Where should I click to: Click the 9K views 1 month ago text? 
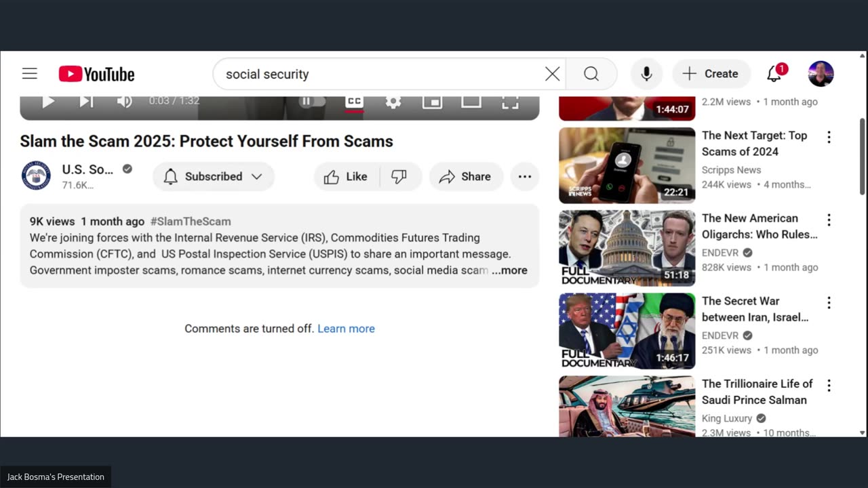pyautogui.click(x=87, y=222)
